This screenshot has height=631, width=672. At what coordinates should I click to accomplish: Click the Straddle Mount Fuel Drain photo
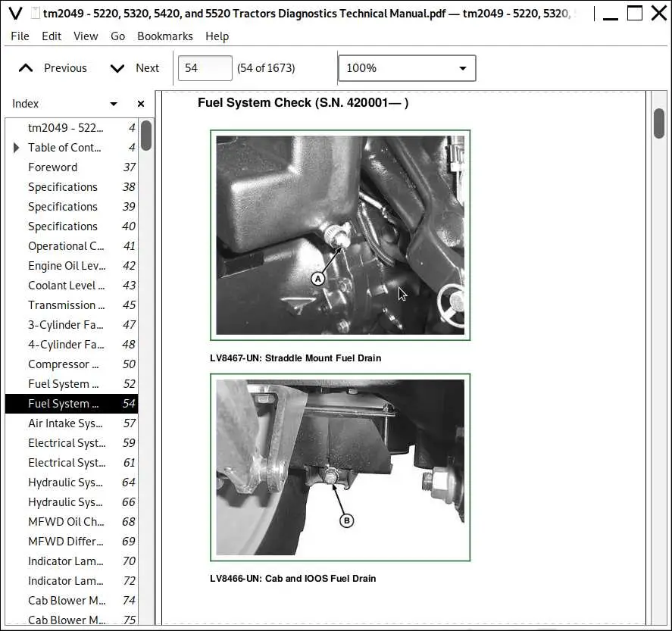click(x=340, y=235)
